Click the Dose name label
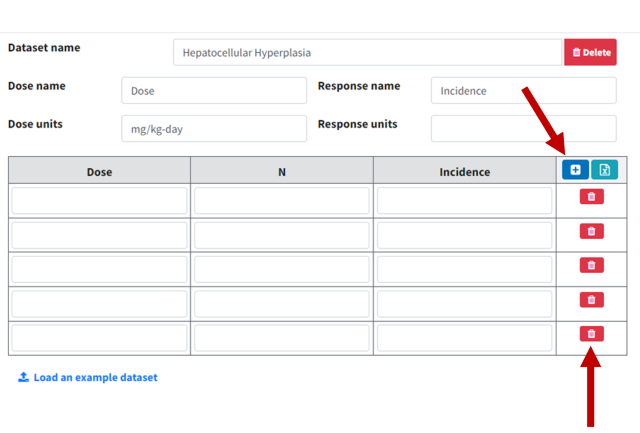This screenshot has height=433, width=640. point(37,86)
